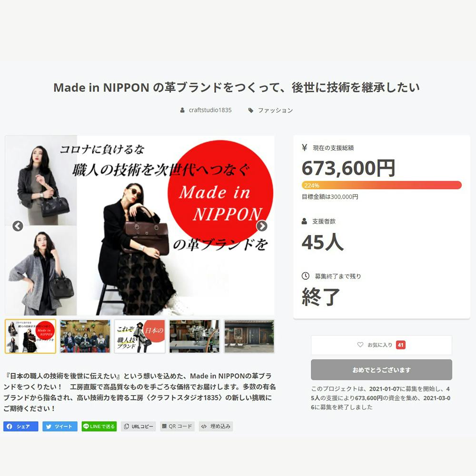The image size is (476, 476).
Task: Click the favorites count badge 41
Action: pos(401,345)
